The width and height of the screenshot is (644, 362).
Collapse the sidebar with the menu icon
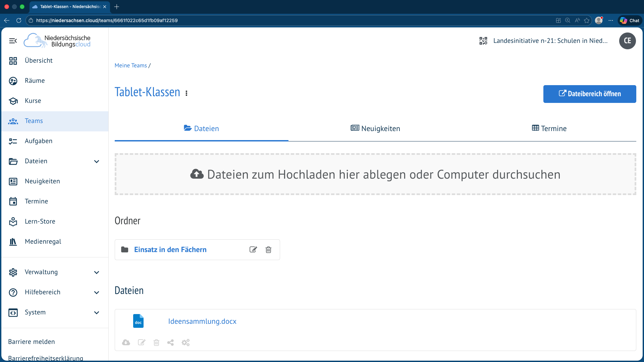[x=13, y=41]
